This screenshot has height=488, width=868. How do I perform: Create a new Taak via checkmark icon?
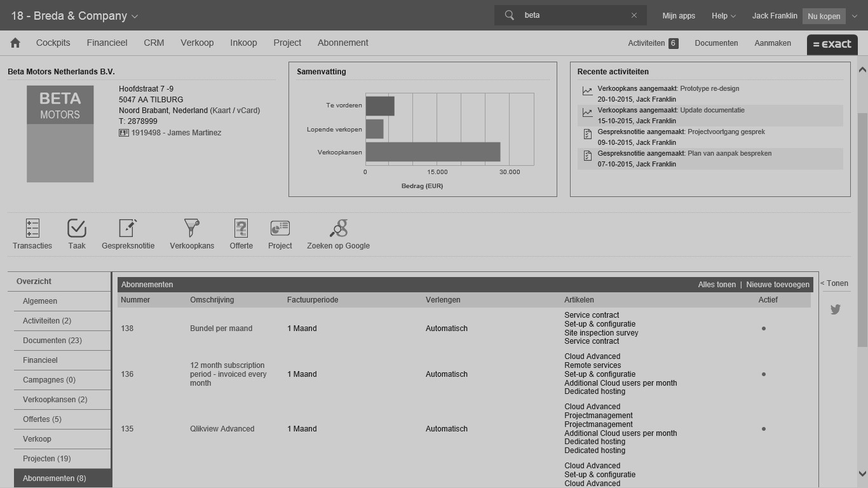(x=77, y=228)
